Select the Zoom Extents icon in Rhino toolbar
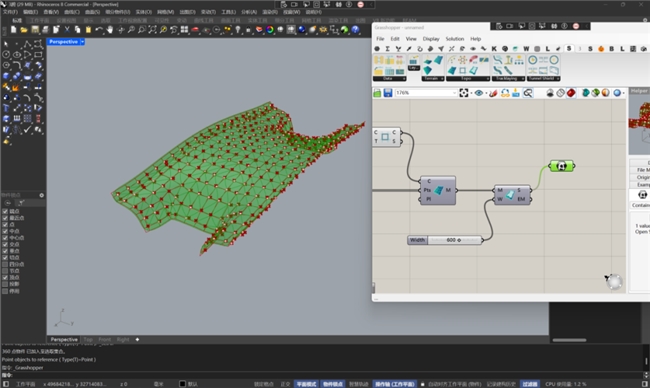Image resolution: width=650 pixels, height=388 pixels. [153, 29]
